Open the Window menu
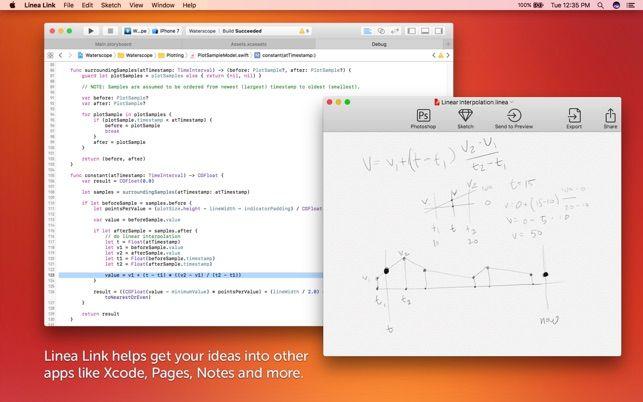643x402 pixels. click(163, 5)
